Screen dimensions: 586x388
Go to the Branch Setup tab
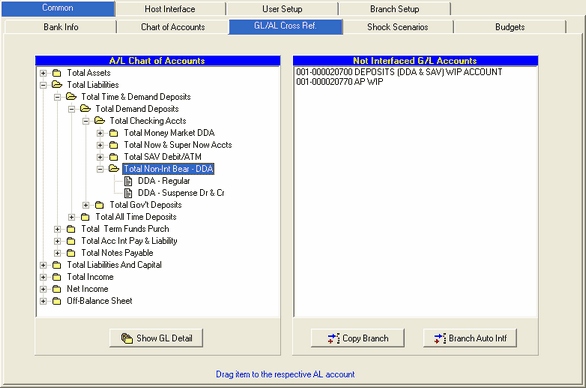click(x=394, y=9)
